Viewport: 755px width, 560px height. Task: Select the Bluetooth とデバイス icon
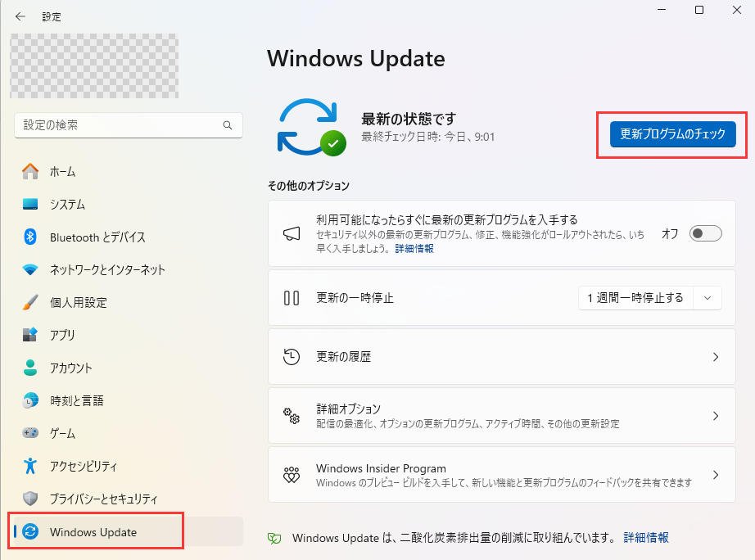click(x=29, y=237)
